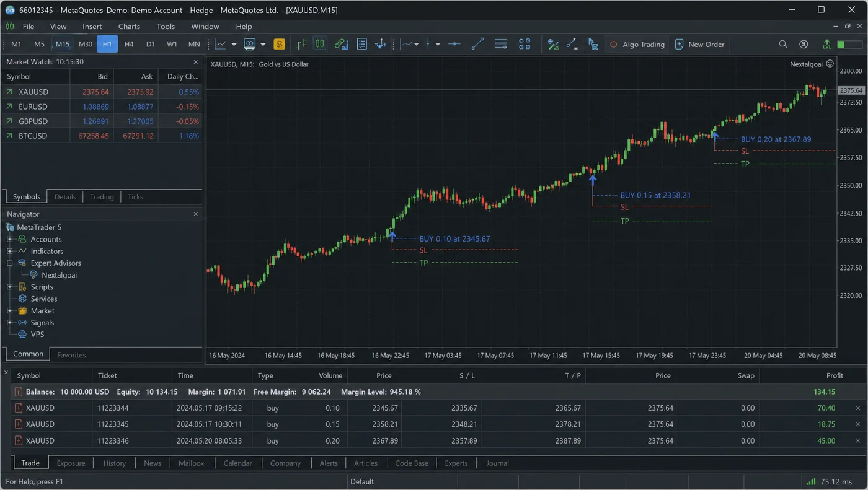This screenshot has width=868, height=490.
Task: Sort trades by Volume column header
Action: [x=330, y=375]
